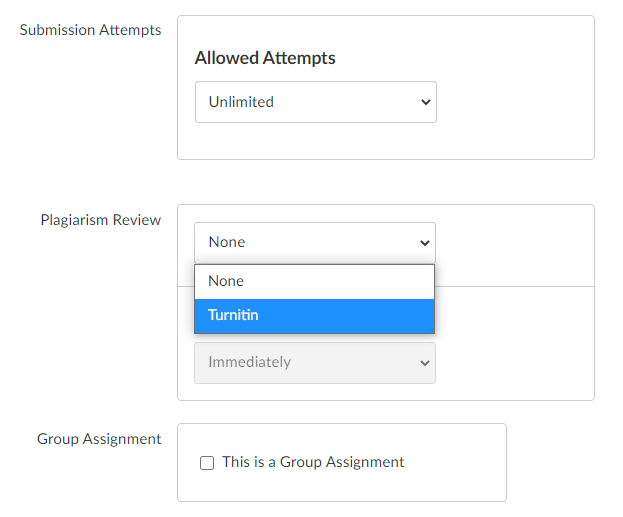Click the 'This is a Group Assignment' label
This screenshot has width=623, height=517.
pyautogui.click(x=313, y=462)
